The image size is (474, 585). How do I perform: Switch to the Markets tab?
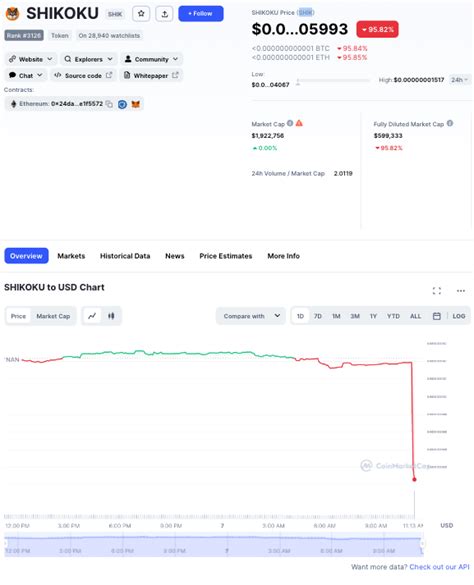point(71,256)
